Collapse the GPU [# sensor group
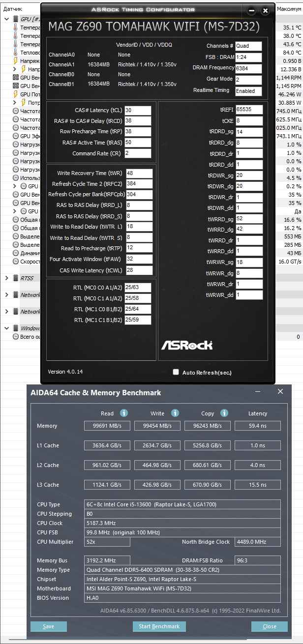This screenshot has height=644, width=303. coord(7,19)
